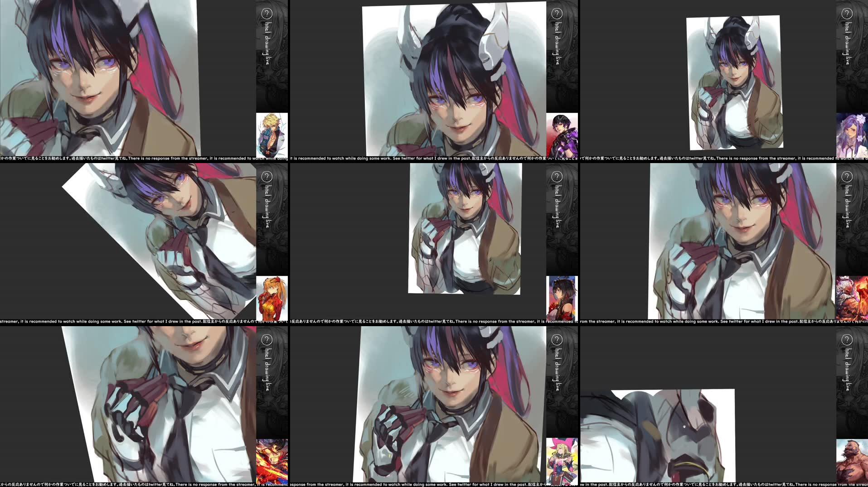Click the help icon above the red flaming fighter thumbnail

tap(267, 340)
